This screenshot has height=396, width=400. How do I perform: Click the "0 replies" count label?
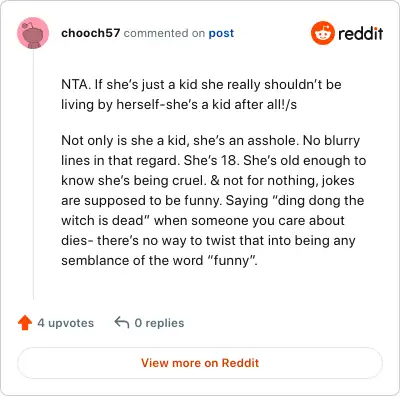pyautogui.click(x=159, y=323)
